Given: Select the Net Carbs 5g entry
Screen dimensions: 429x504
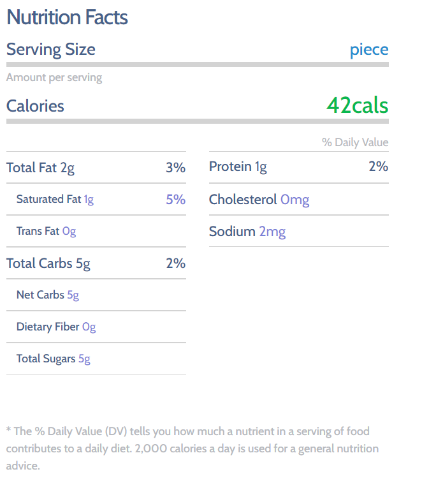Looking at the screenshot, I should 48,295.
